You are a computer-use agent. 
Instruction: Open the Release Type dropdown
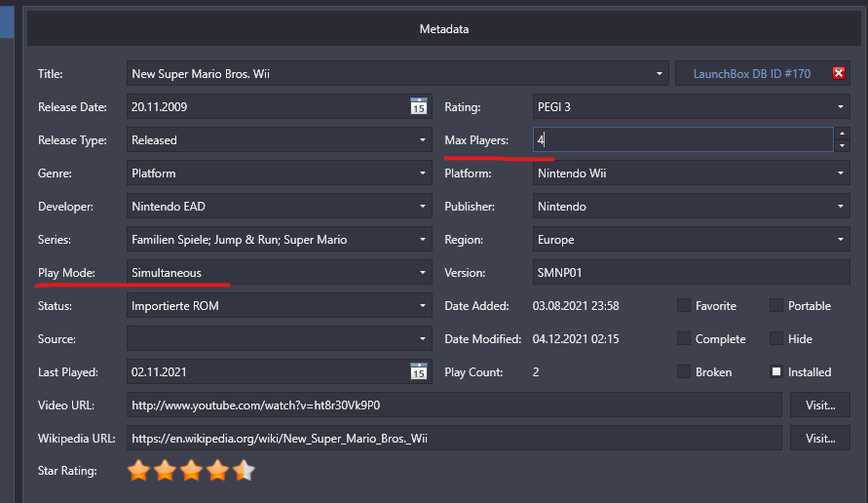point(279,139)
